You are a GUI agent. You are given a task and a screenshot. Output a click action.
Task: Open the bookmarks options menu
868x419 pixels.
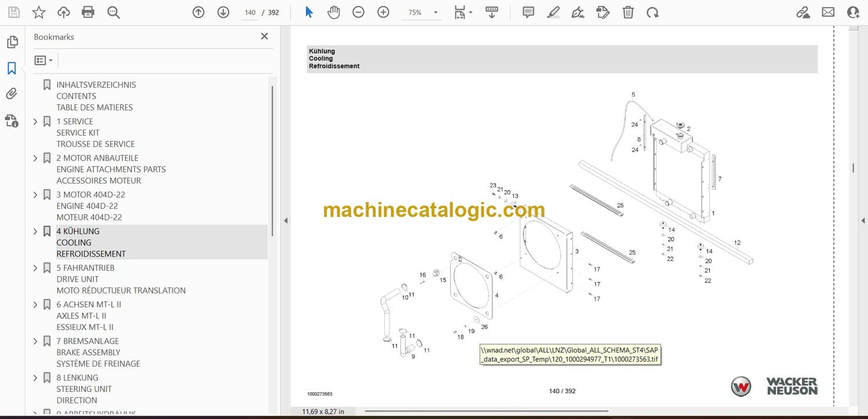(43, 60)
